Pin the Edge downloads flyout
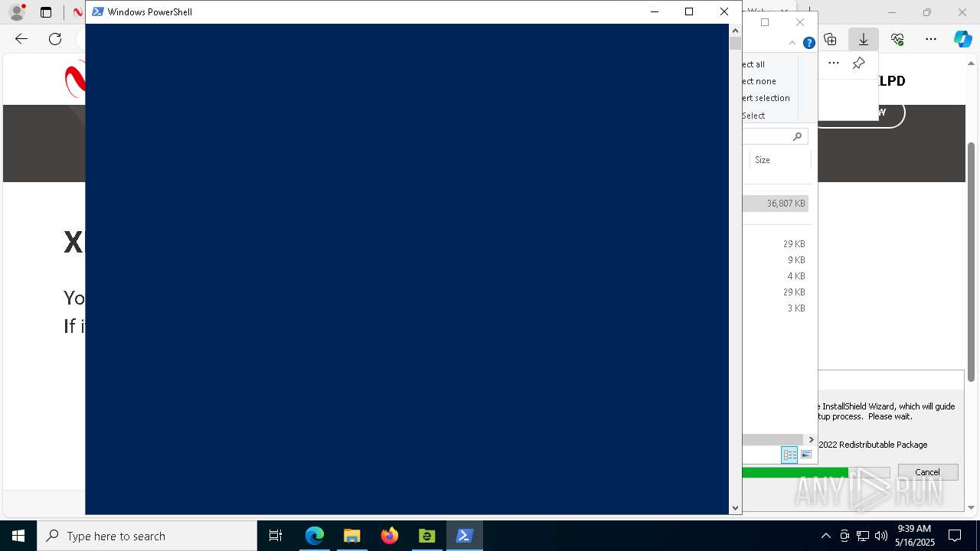This screenshot has width=980, height=551. click(x=858, y=64)
